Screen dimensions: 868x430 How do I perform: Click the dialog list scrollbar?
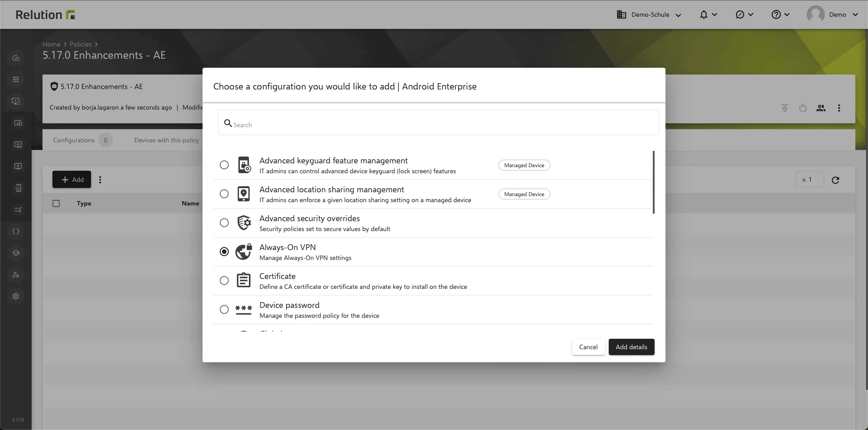pos(654,182)
